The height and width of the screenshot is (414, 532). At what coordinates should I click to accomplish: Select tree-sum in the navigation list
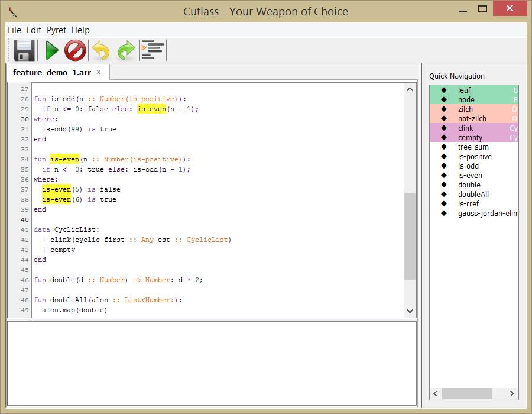(474, 147)
